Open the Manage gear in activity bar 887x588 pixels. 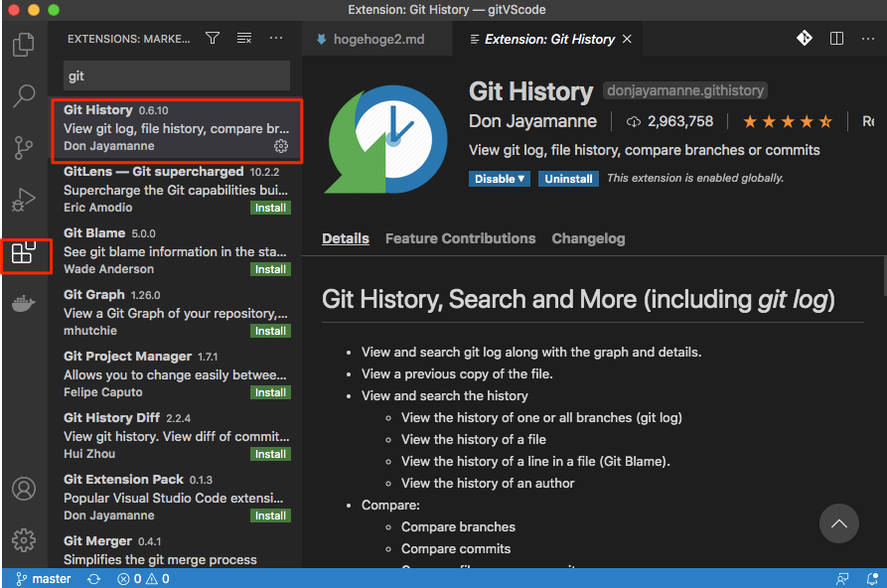24,540
